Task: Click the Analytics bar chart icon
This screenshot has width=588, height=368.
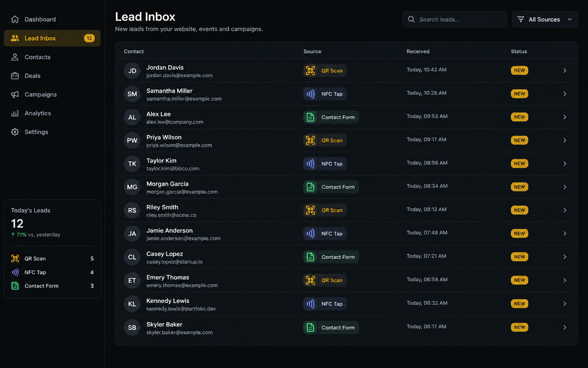Action: coord(15,113)
